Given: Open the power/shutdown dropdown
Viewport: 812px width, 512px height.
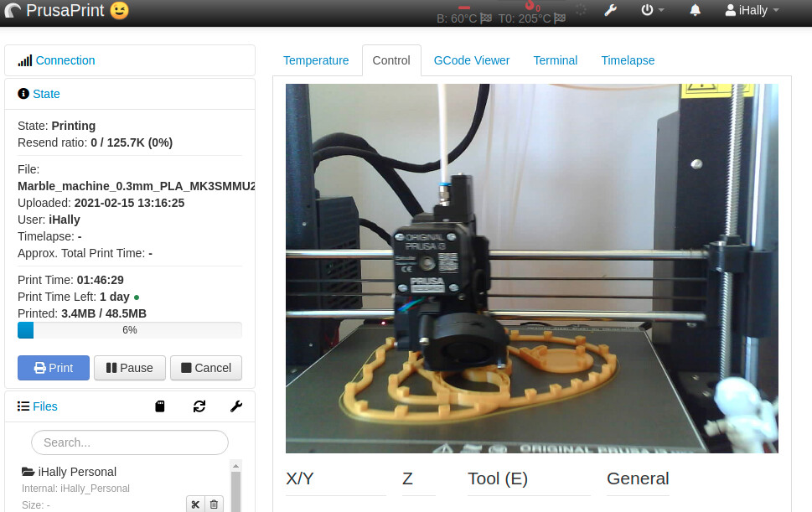Looking at the screenshot, I should (649, 10).
